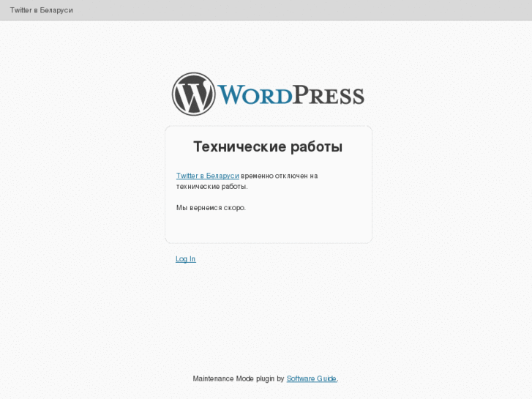Click the Log In link

click(x=186, y=259)
